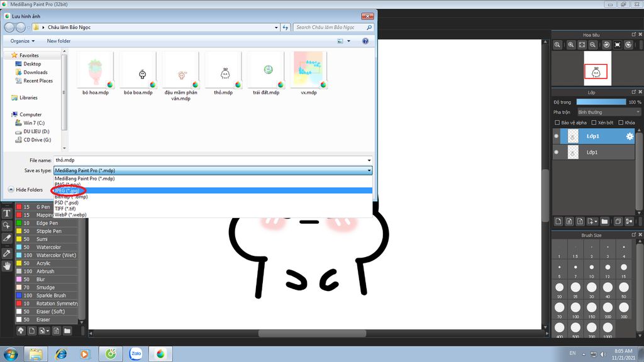Duplicate the selected layer
This screenshot has height=362, width=644.
point(618,222)
